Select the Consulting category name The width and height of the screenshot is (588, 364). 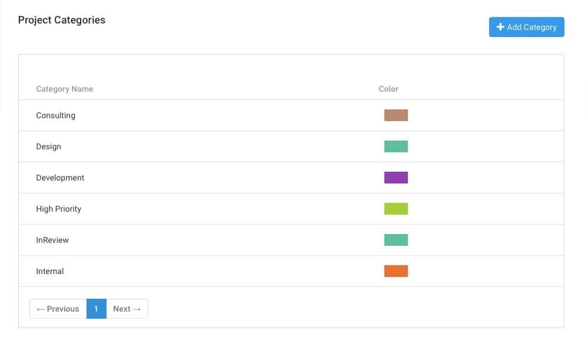[55, 115]
